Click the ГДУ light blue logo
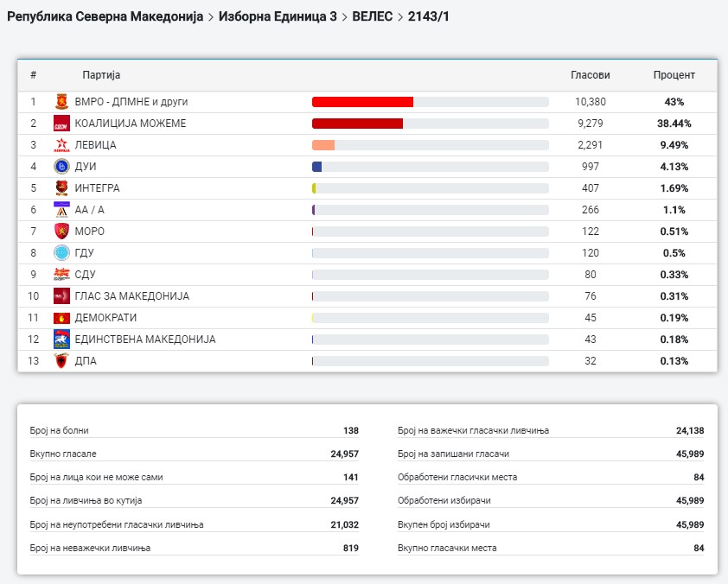This screenshot has width=728, height=584. pos(61,253)
